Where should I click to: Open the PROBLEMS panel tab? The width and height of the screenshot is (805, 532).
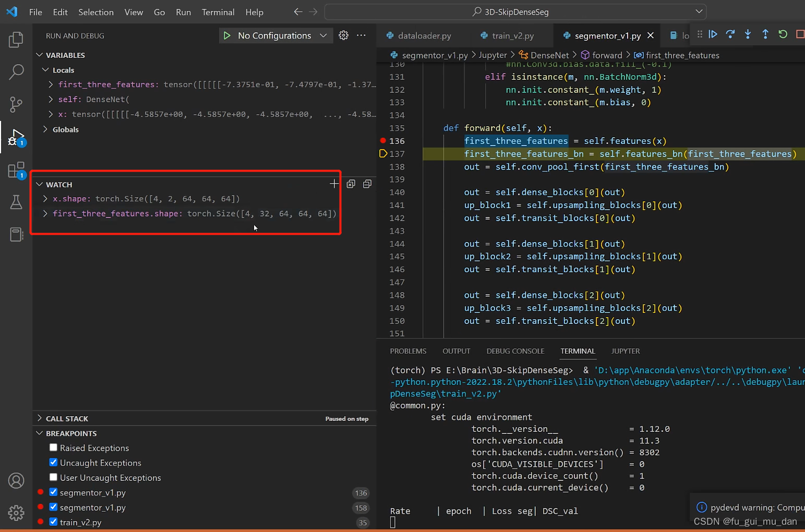click(x=408, y=351)
